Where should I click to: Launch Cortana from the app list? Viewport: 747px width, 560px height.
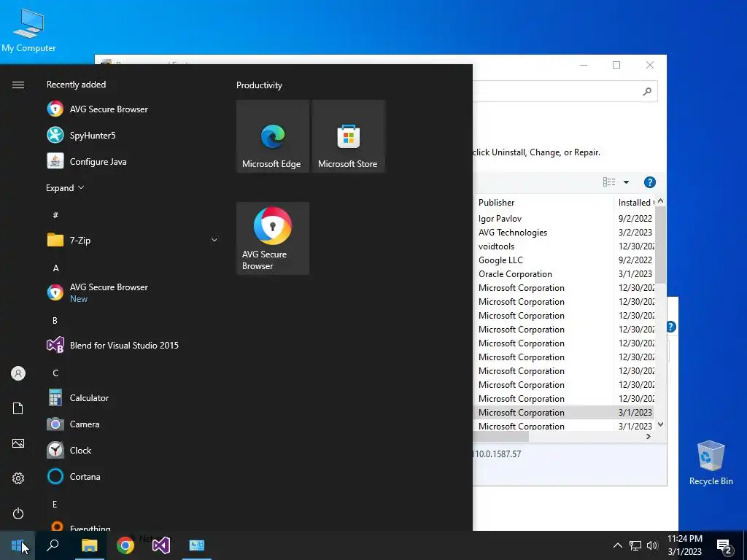[x=133, y=476]
